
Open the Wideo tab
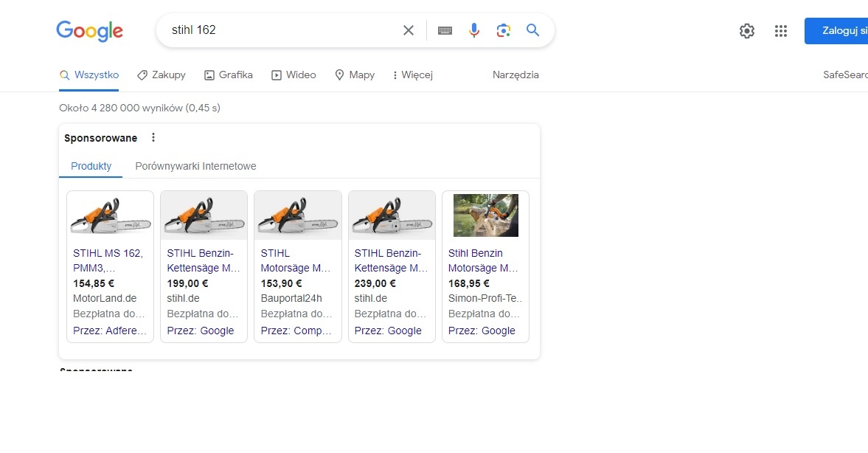coord(294,75)
